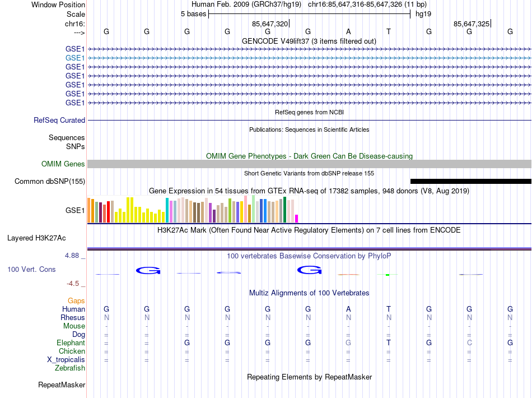Click Repeating Elements by RepeatMasker title
532x398 pixels.
click(310, 377)
